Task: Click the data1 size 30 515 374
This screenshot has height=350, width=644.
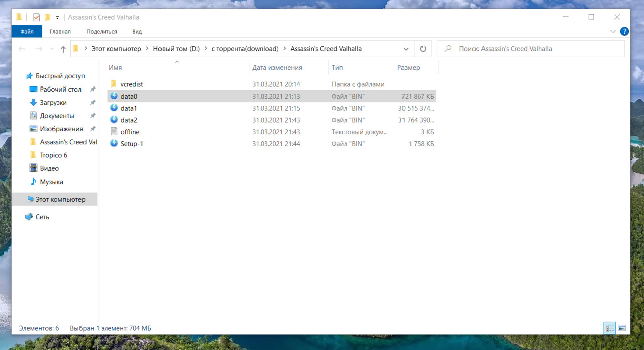Action: coord(416,108)
